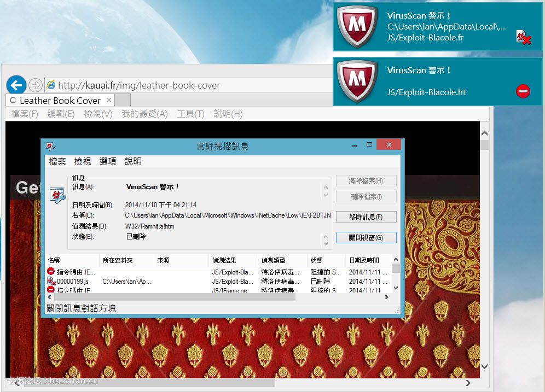545x392 pixels.
Task: Open the 檔案 menu in scan dialog
Action: (x=57, y=161)
